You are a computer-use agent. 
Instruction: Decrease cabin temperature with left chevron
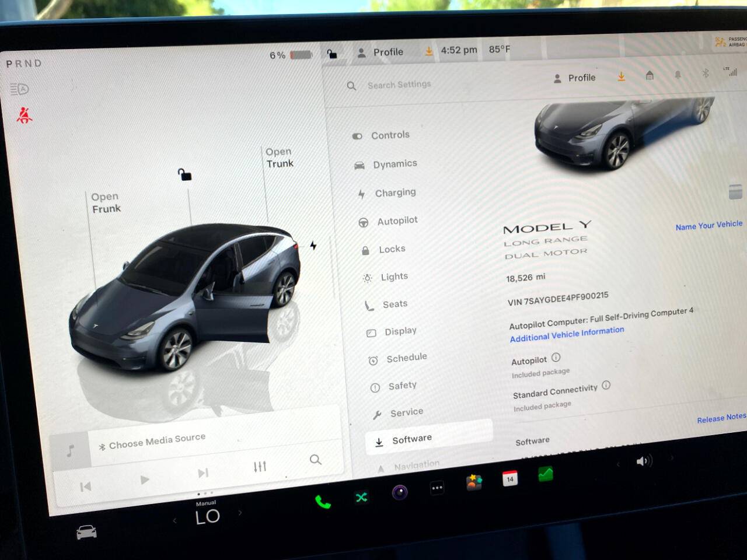(x=174, y=520)
